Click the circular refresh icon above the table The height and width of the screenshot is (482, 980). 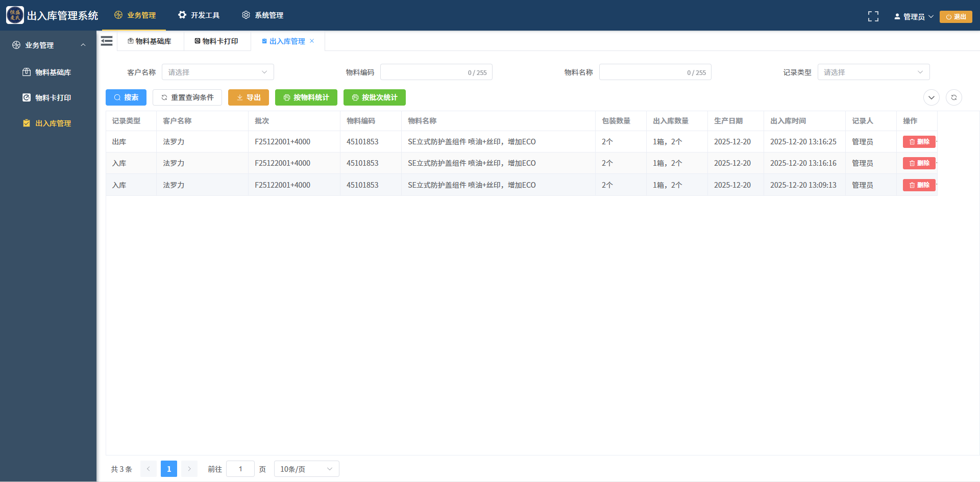[953, 97]
